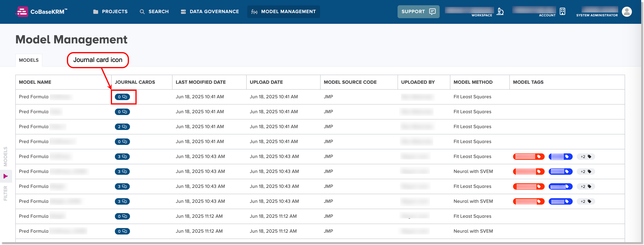Open the Models side panel tab
Image resolution: width=644 pixels, height=245 pixels.
click(x=5, y=157)
